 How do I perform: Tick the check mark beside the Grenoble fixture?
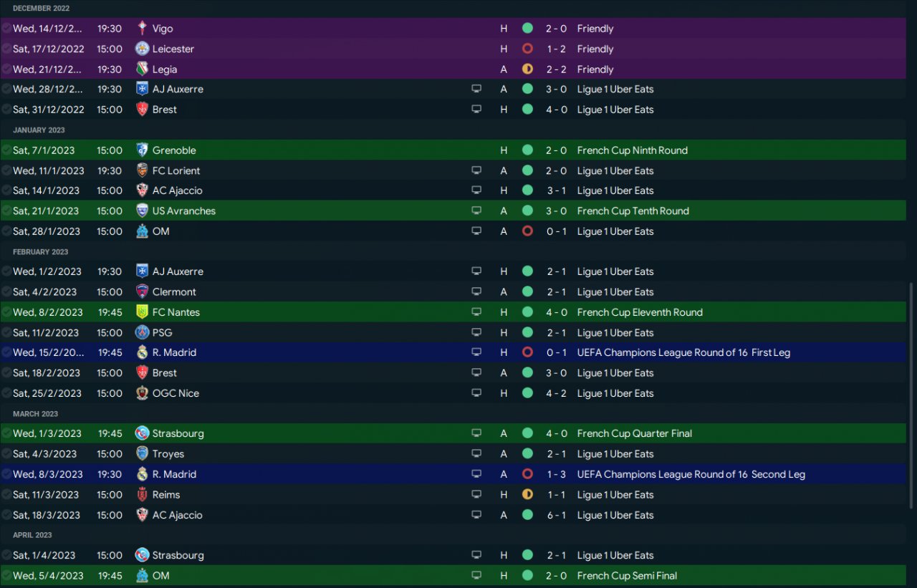point(6,150)
